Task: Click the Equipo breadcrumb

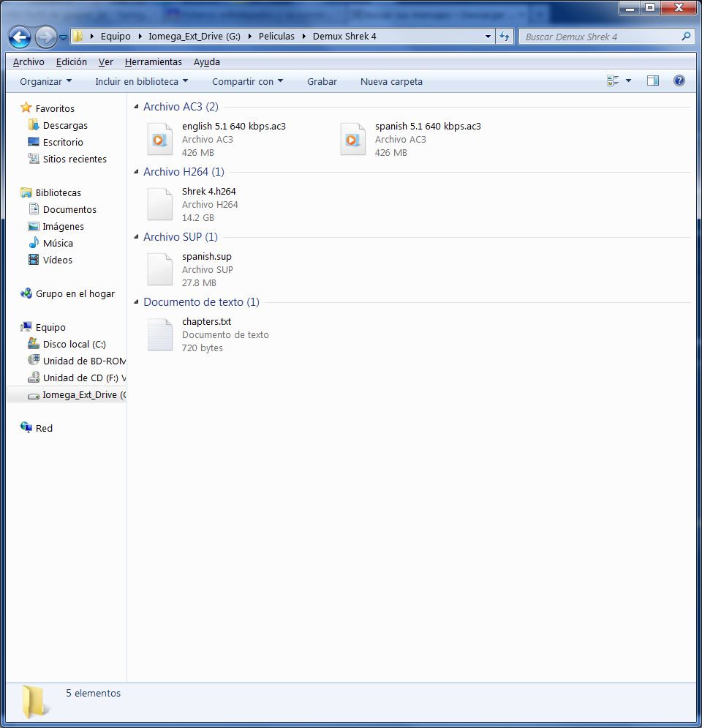Action: [116, 36]
